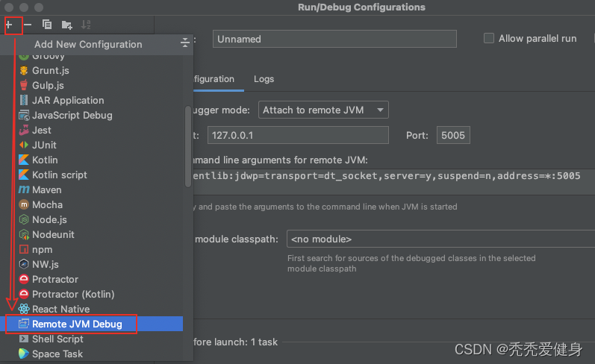
Task: Click the Copy Configuration icon
Action: [x=47, y=25]
